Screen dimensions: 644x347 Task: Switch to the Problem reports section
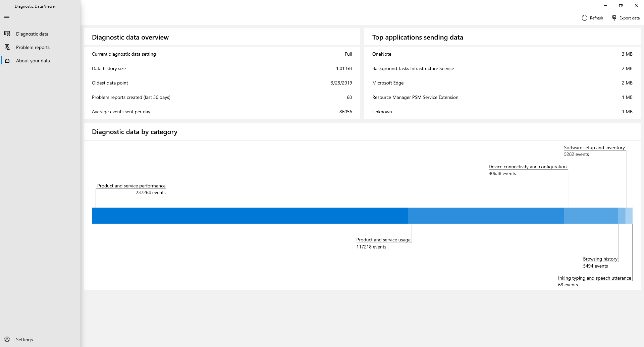[x=33, y=47]
